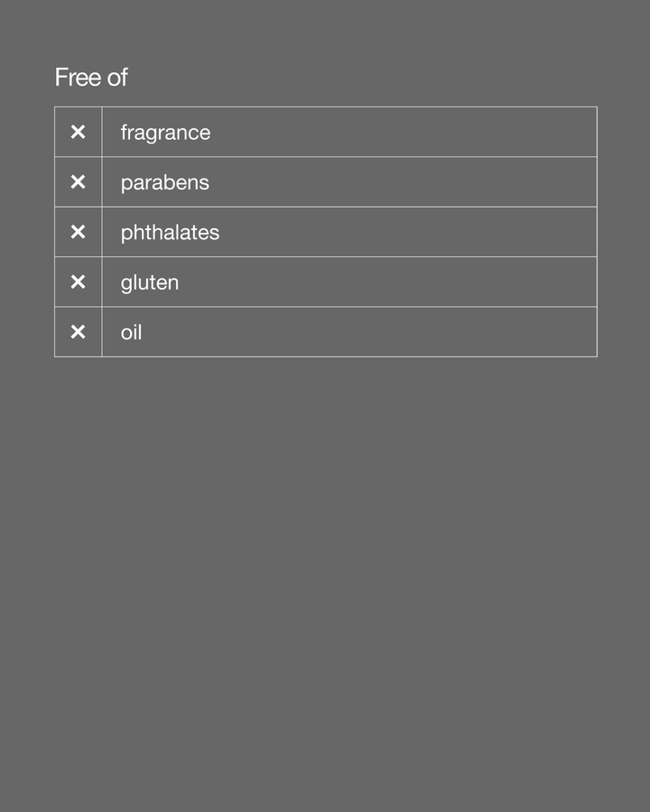The image size is (650, 812).
Task: Click the word "of" in the heading
Action: tap(117, 78)
